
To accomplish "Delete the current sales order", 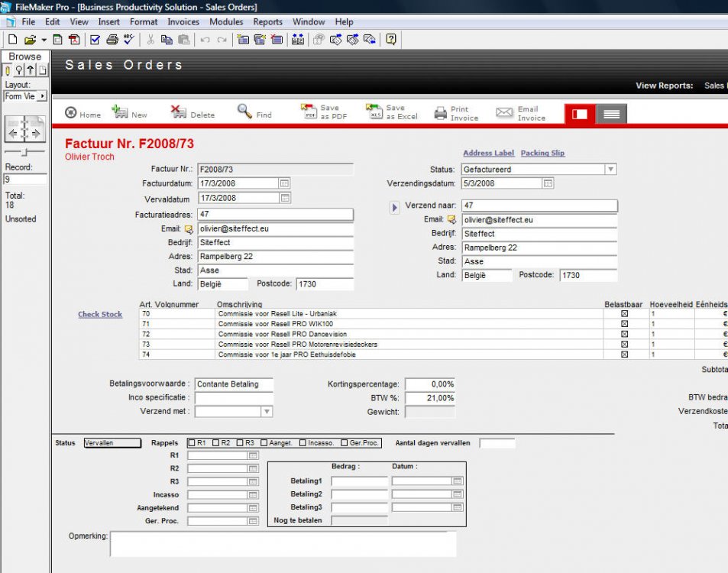I will click(x=179, y=112).
